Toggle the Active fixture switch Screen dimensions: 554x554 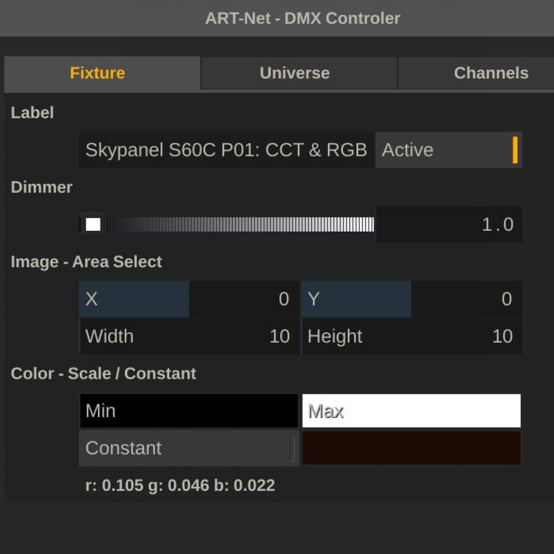[x=448, y=150]
